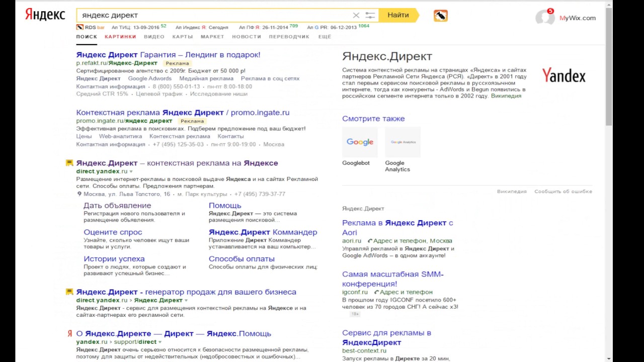Open the Способы оплаты sitelink

point(242,258)
